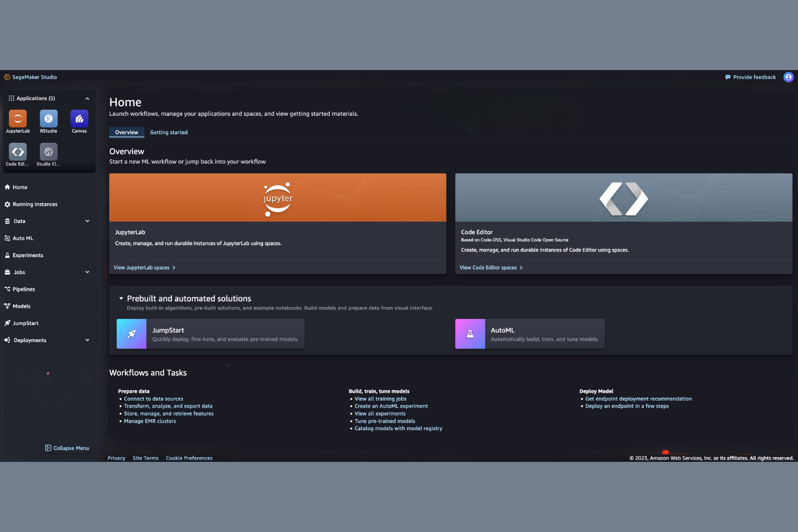This screenshot has height=532, width=798.
Task: Open View all training jobs link
Action: coord(381,399)
